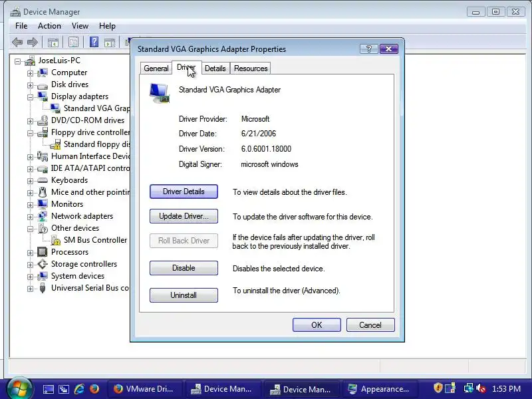Viewport: 532px width, 399px height.
Task: Select the Driver tab
Action: pos(187,68)
